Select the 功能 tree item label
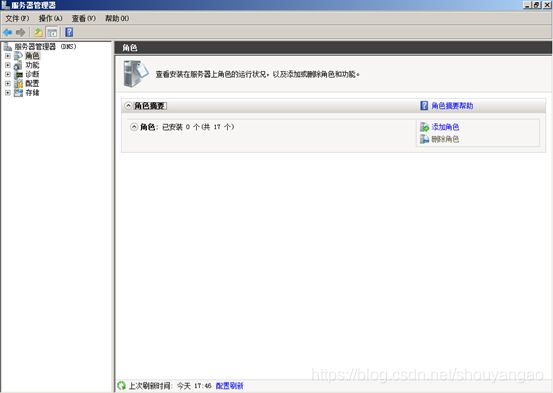Image resolution: width=553 pixels, height=393 pixels. pos(32,65)
